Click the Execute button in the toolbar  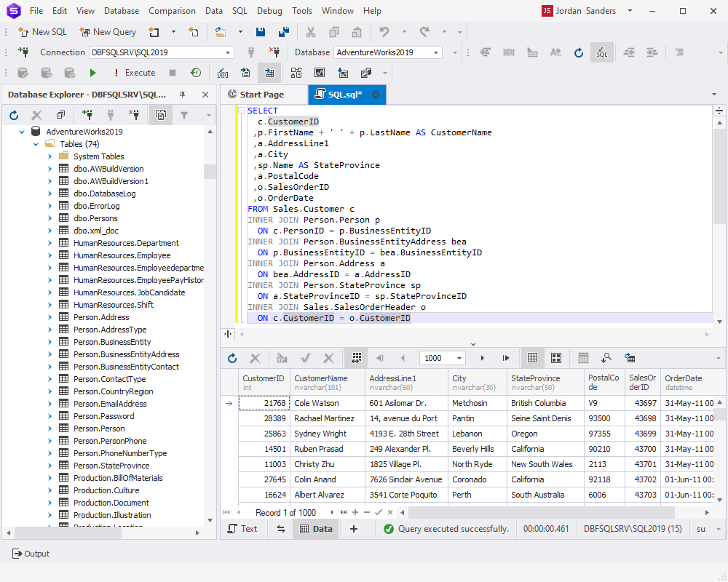(134, 73)
